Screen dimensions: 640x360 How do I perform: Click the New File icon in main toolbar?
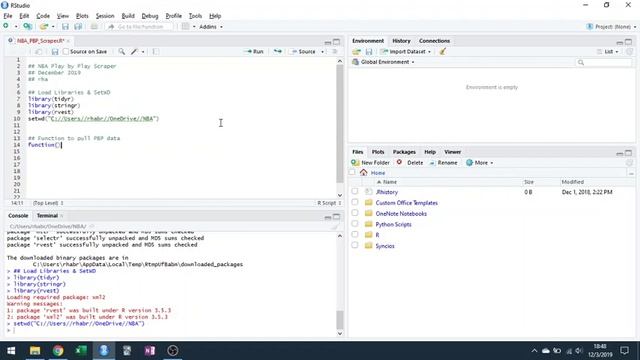click(x=6, y=27)
